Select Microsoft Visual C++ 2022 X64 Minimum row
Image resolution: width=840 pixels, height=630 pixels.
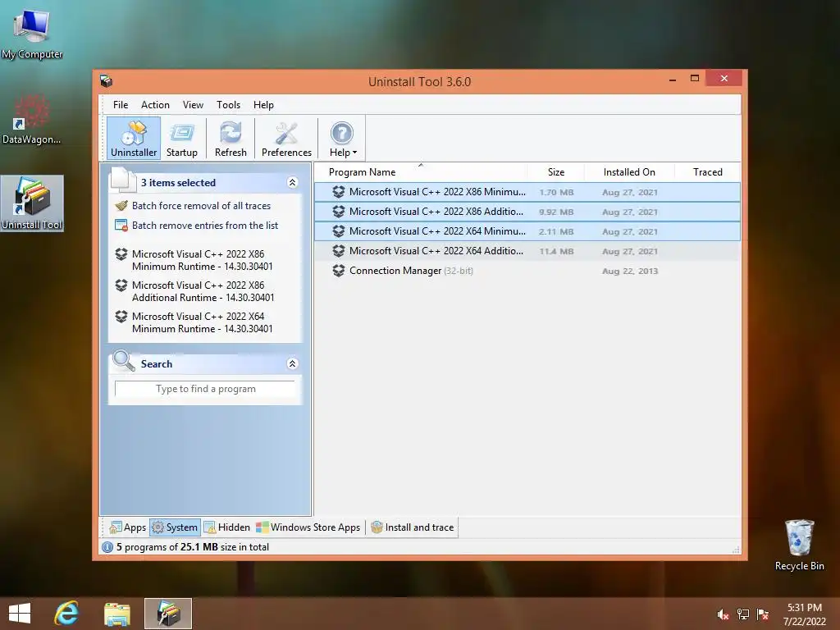pos(527,231)
